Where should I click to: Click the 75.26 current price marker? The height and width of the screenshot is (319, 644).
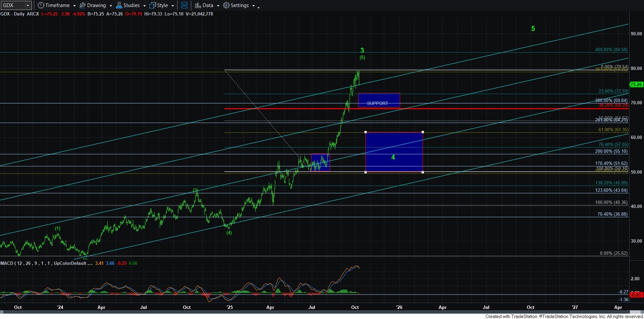coord(636,84)
